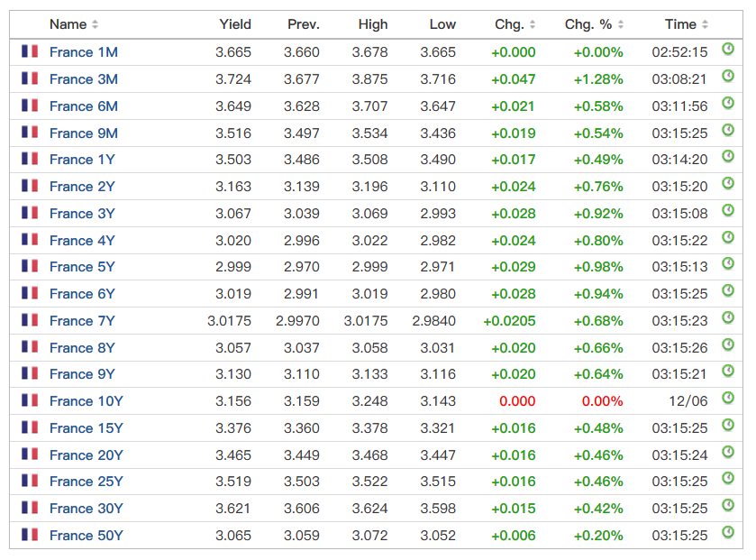756x560 pixels.
Task: Click the French flag beside France 1M
Action: click(x=30, y=51)
